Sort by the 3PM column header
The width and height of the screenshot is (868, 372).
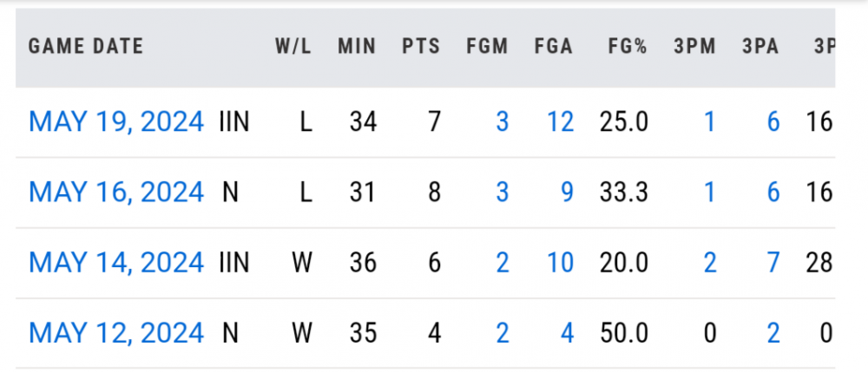click(x=694, y=47)
